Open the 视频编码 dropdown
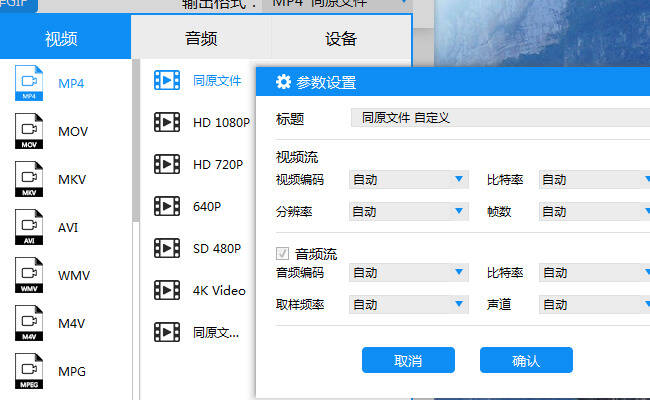The width and height of the screenshot is (650, 400). tap(409, 179)
